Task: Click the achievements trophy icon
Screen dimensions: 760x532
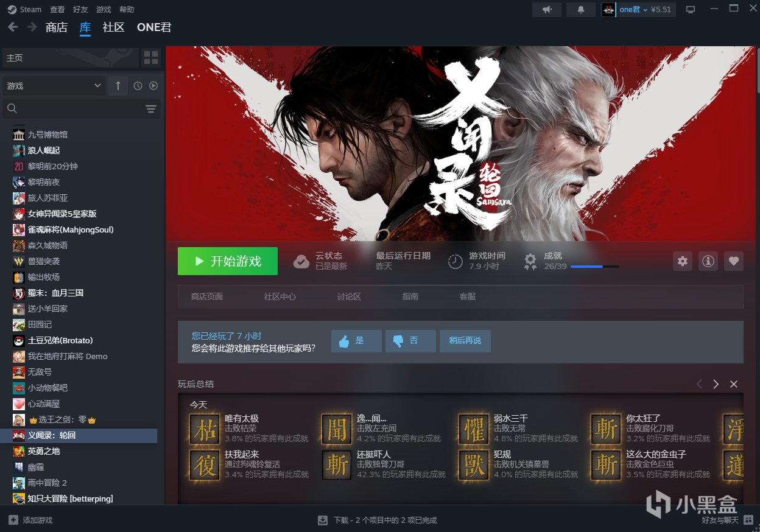Action: [x=531, y=261]
